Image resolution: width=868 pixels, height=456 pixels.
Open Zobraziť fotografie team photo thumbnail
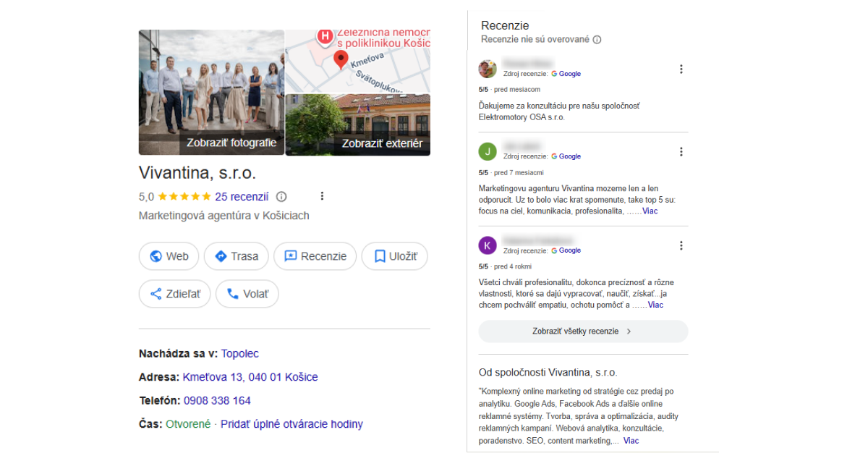210,92
